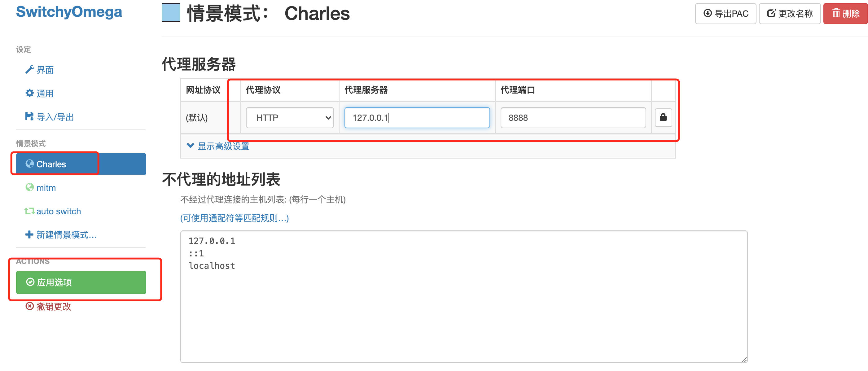Open the mitm profile entry

point(46,188)
